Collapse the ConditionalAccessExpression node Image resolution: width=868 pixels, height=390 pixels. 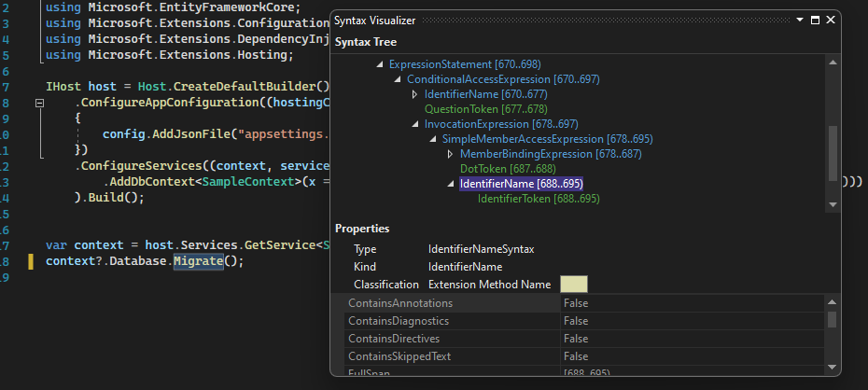tap(398, 79)
